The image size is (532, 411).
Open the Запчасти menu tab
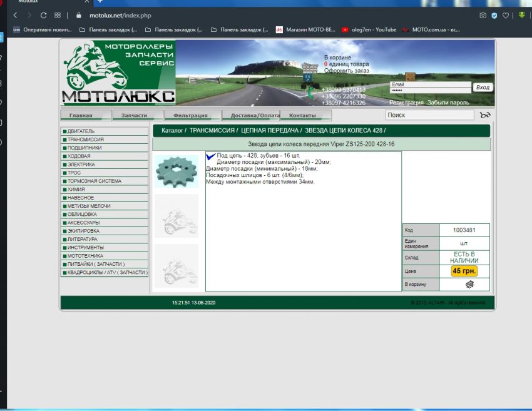click(x=134, y=115)
